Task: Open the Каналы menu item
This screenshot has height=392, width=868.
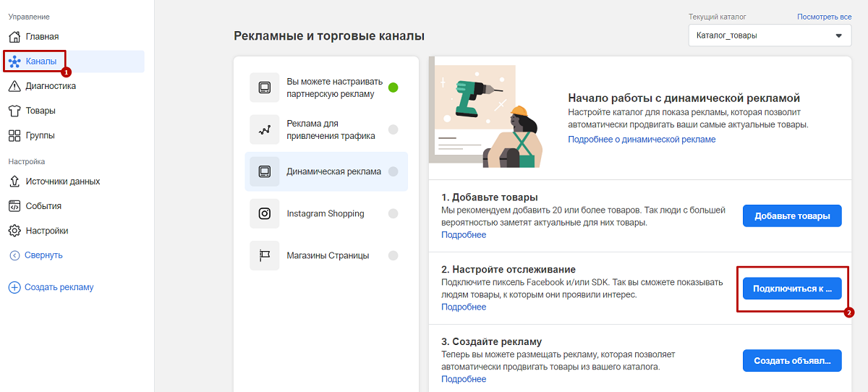Action: (x=72, y=61)
